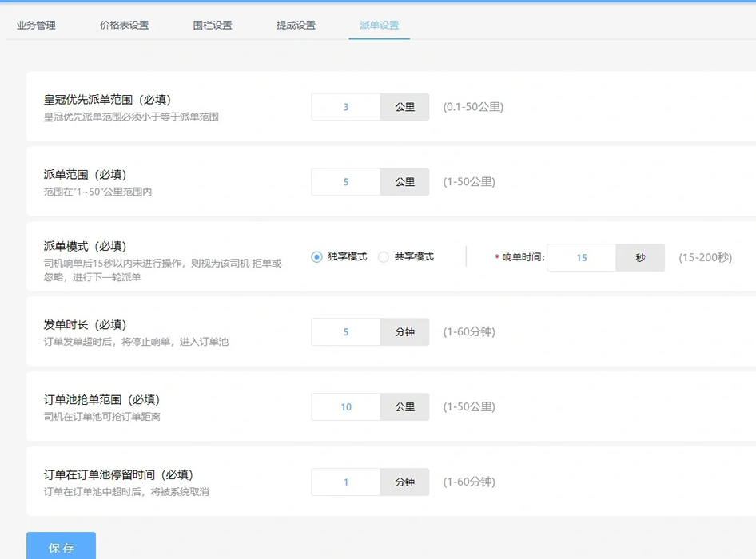Select the 围栏设置 tab

pos(212,24)
